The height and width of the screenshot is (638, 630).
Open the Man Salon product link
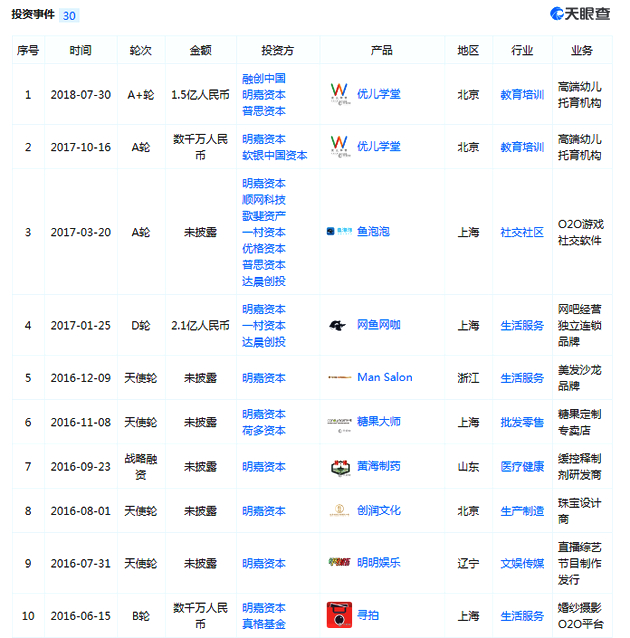tap(385, 377)
